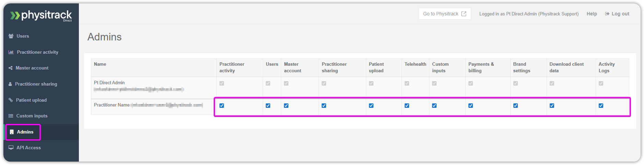644x165 pixels.
Task: Click the API Access monitor icon
Action: [11, 148]
